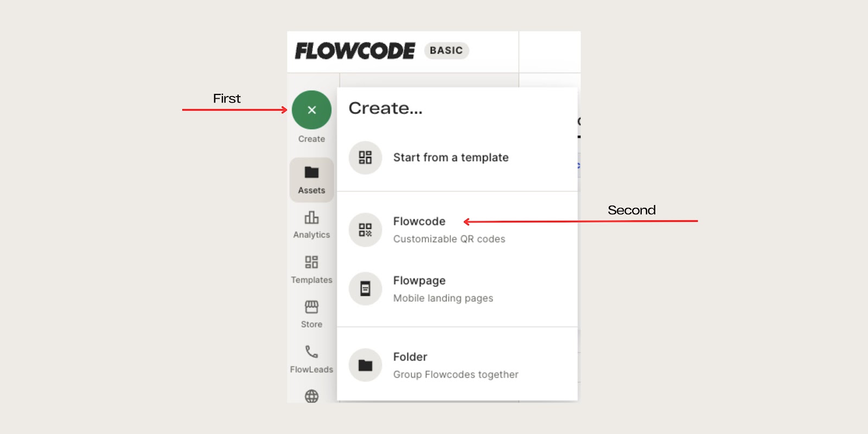Click Mobile landing pages description

[443, 298]
